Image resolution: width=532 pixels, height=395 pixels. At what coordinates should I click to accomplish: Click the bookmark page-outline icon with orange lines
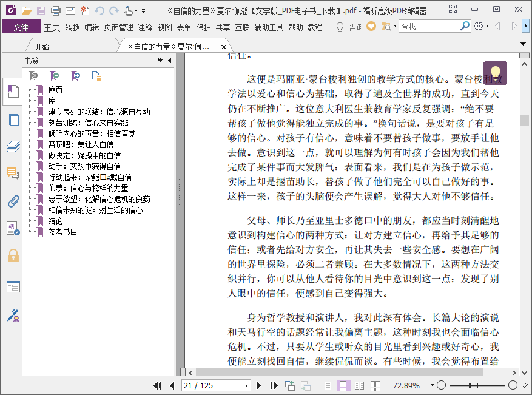(96, 76)
